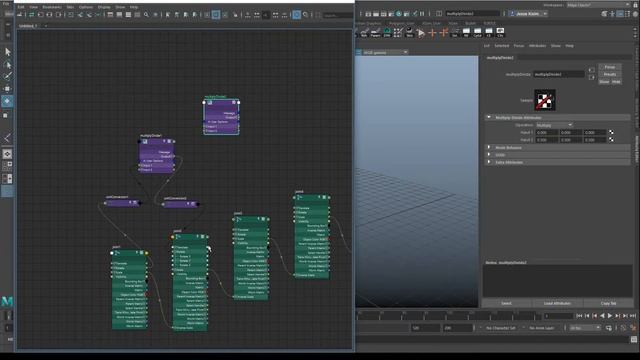The image size is (640, 360).
Task: Select the arrow Select tool in toolbox
Action: (7, 52)
